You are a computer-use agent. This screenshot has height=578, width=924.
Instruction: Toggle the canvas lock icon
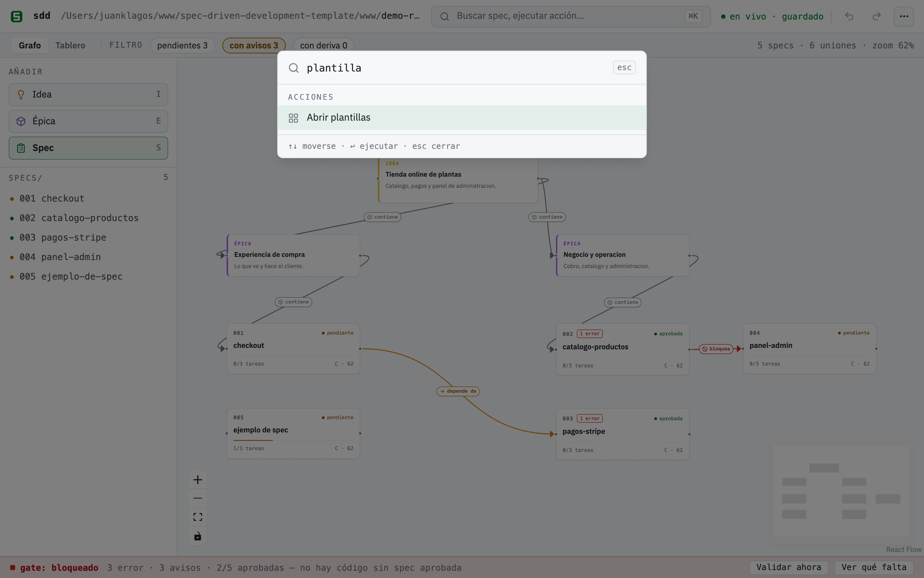[198, 536]
